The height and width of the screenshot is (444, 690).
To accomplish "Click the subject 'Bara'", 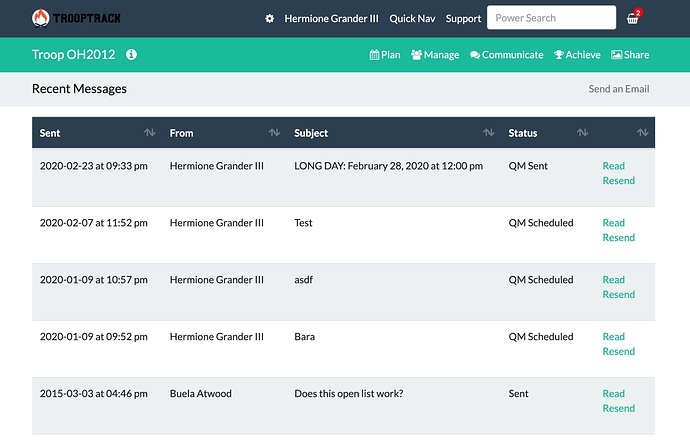I will point(305,337).
